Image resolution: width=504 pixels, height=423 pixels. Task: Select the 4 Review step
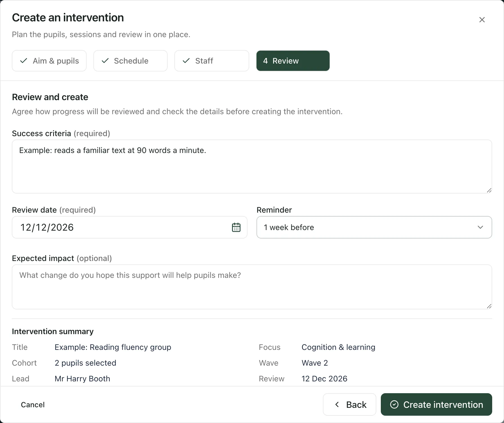point(293,61)
